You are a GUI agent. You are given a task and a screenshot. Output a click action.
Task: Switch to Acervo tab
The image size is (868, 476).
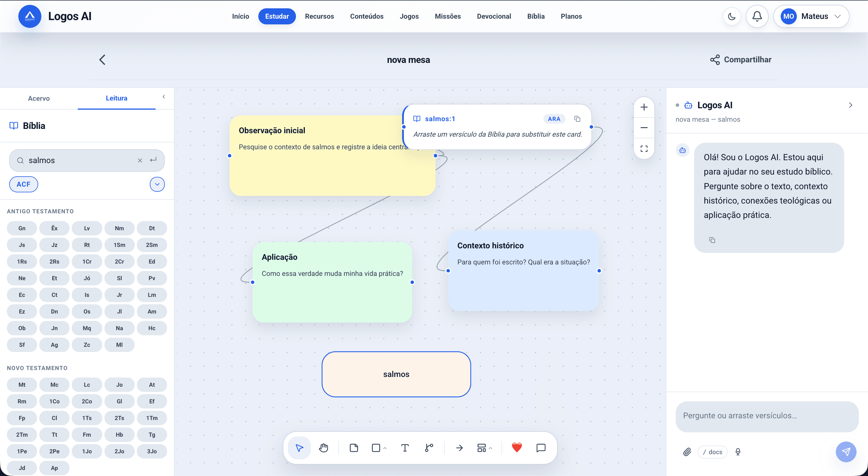(x=39, y=98)
